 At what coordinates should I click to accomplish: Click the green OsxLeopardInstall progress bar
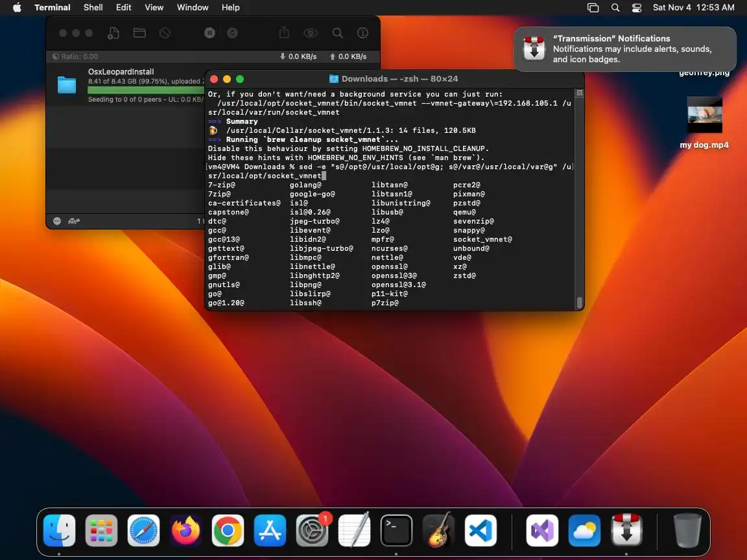[146, 90]
